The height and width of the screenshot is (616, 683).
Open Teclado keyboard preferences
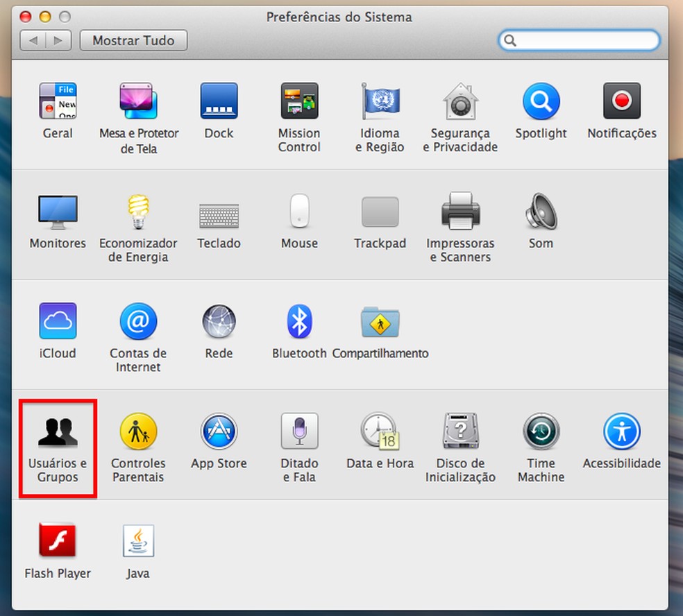tap(219, 216)
